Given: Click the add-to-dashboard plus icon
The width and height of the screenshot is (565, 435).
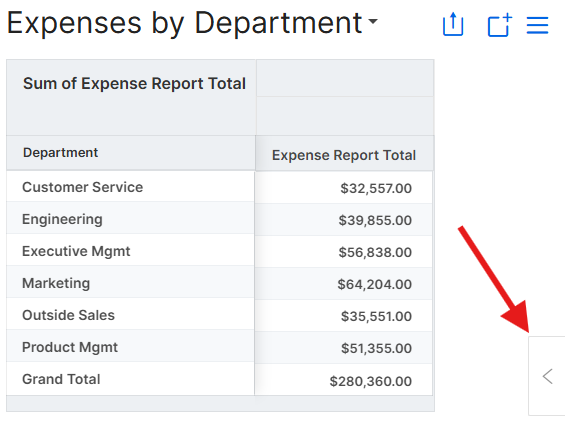Looking at the screenshot, I should tap(500, 25).
